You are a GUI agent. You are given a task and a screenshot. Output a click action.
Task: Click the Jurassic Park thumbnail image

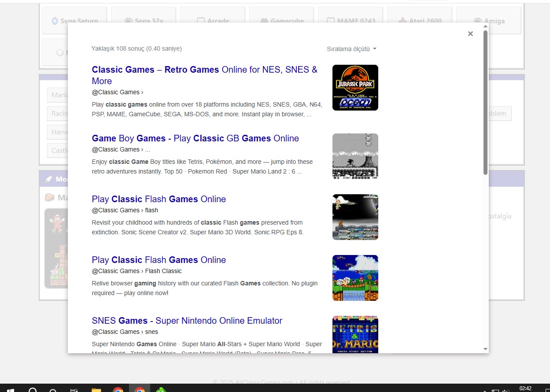(355, 88)
